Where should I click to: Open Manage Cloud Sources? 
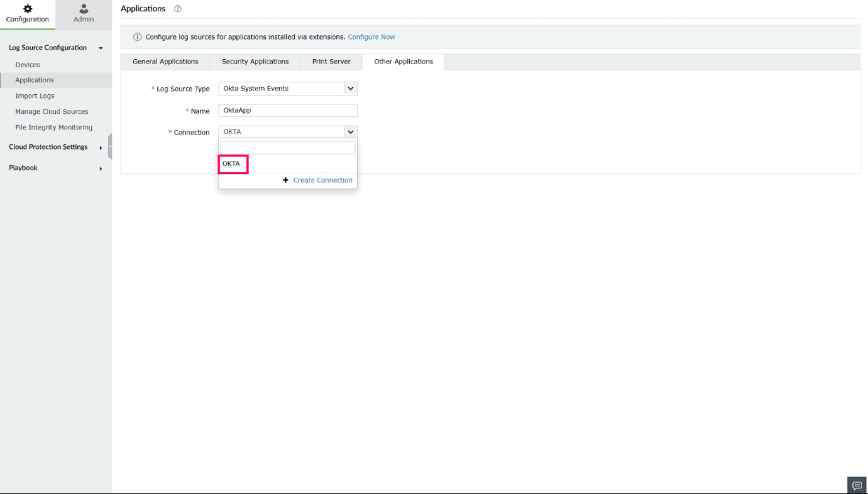pos(52,112)
